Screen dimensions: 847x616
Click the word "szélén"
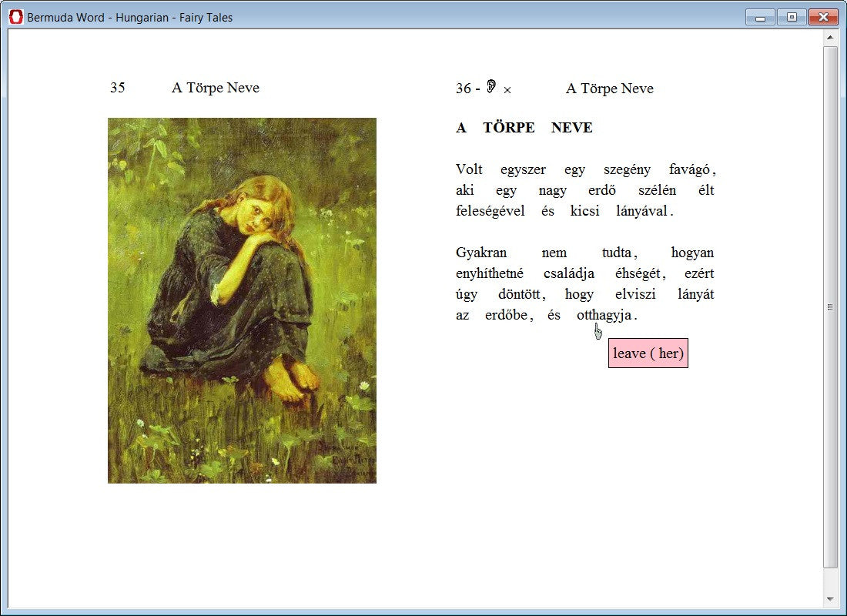(x=657, y=190)
